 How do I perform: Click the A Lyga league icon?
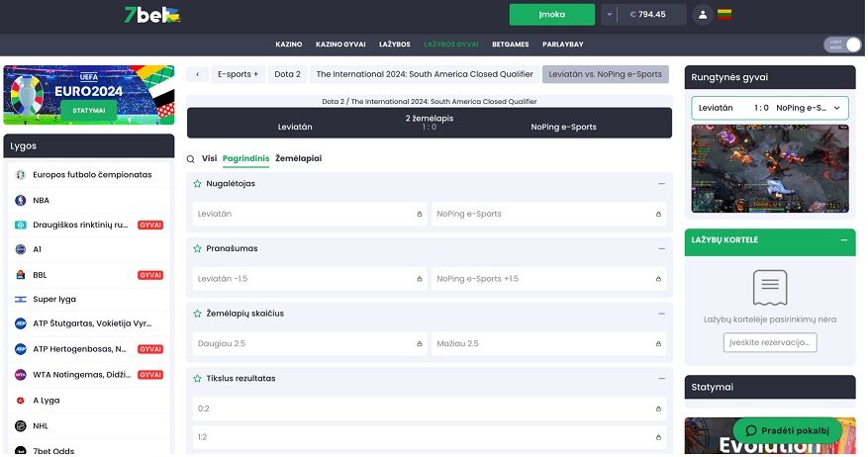(x=21, y=401)
